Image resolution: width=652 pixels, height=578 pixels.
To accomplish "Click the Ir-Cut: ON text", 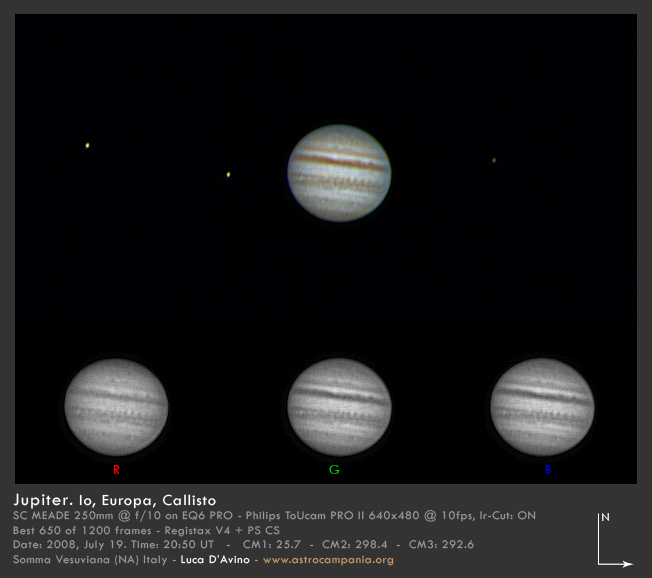I will click(508, 516).
